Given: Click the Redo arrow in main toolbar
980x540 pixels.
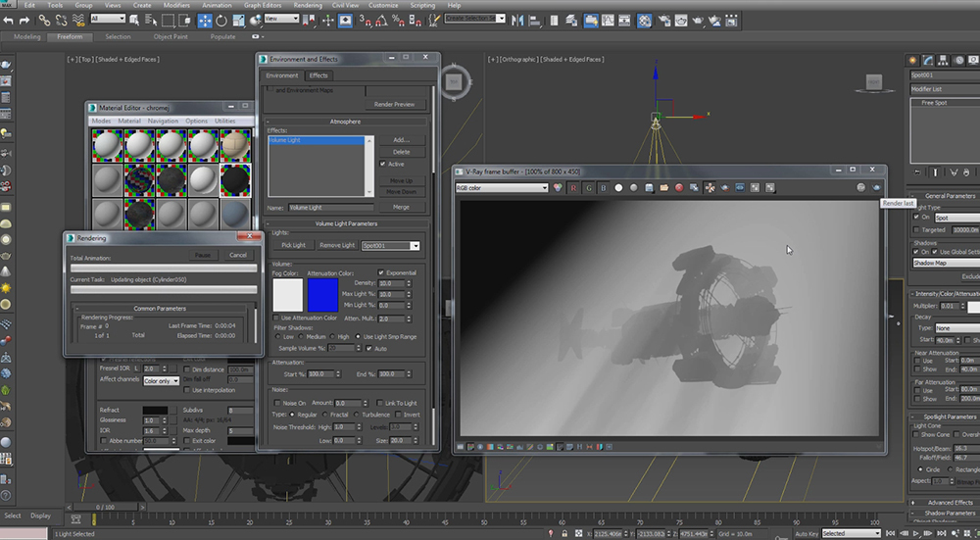Looking at the screenshot, I should (24, 20).
